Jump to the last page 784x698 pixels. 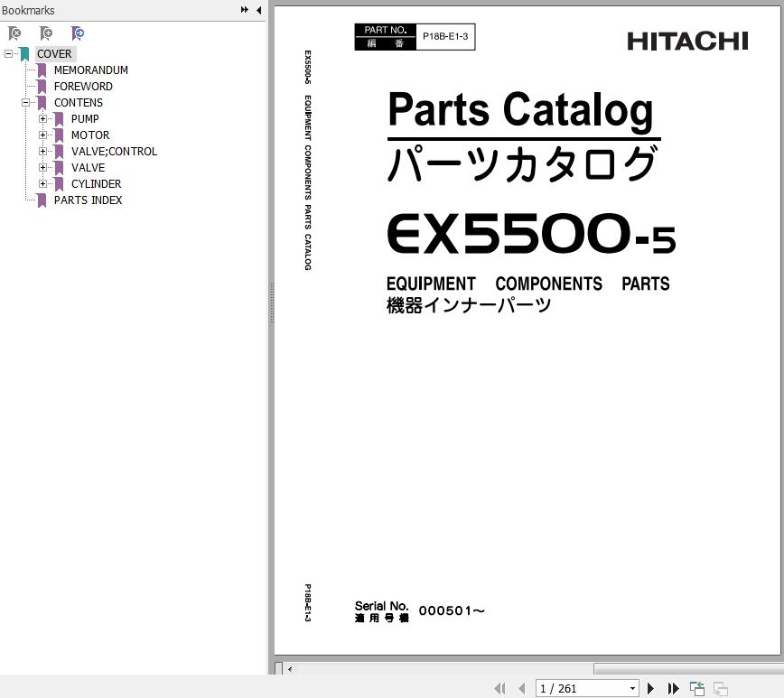click(673, 688)
